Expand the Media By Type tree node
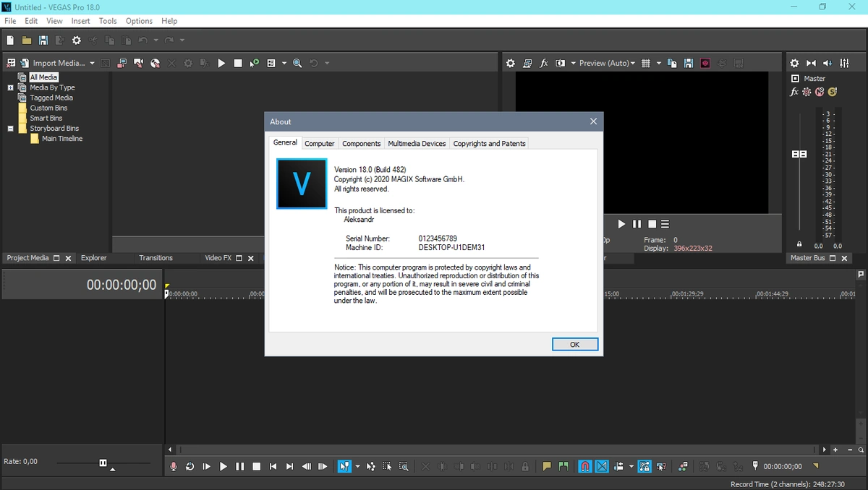Screen dimensions: 868x490 point(10,87)
